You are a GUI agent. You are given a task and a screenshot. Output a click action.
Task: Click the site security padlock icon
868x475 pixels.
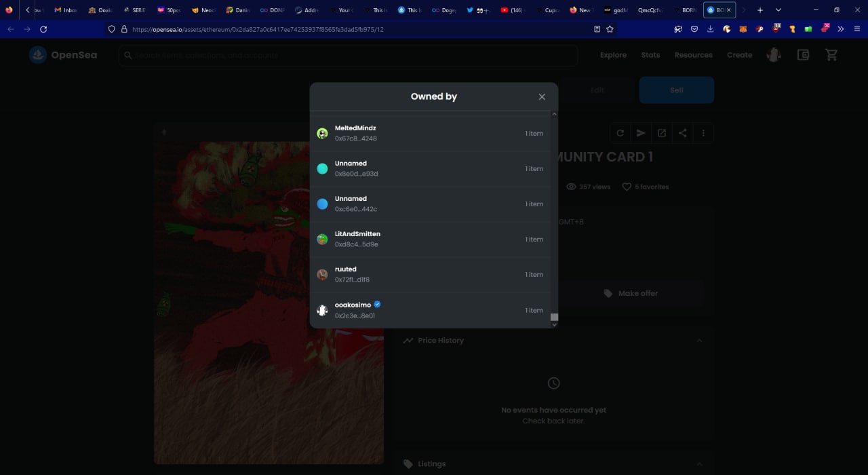[x=124, y=29]
